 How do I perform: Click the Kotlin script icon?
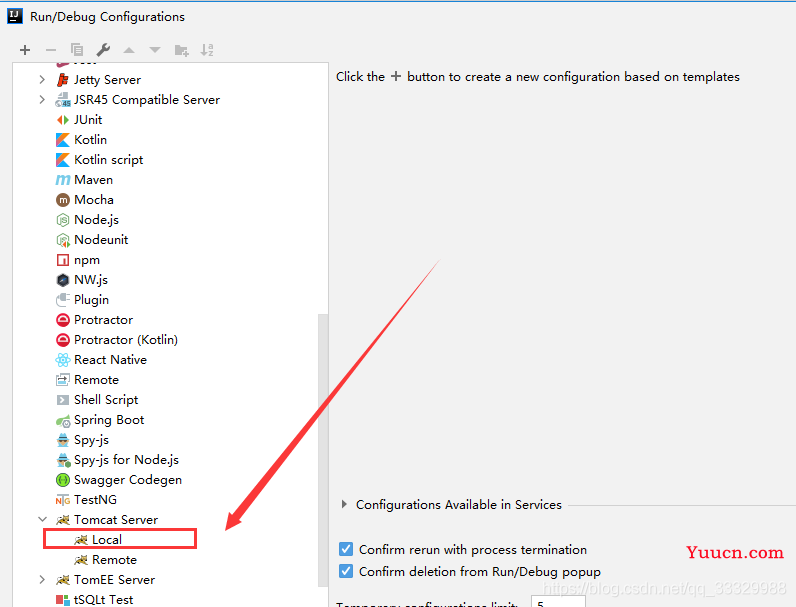62,160
